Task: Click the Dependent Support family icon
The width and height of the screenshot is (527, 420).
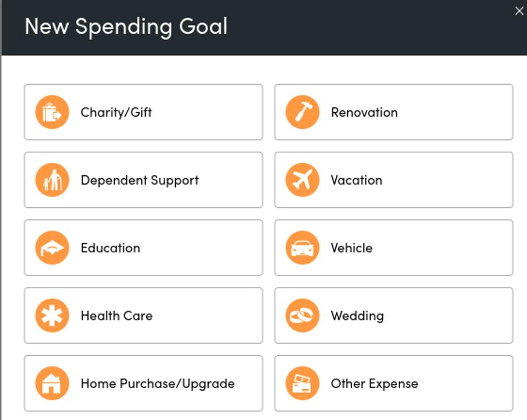Action: (52, 180)
